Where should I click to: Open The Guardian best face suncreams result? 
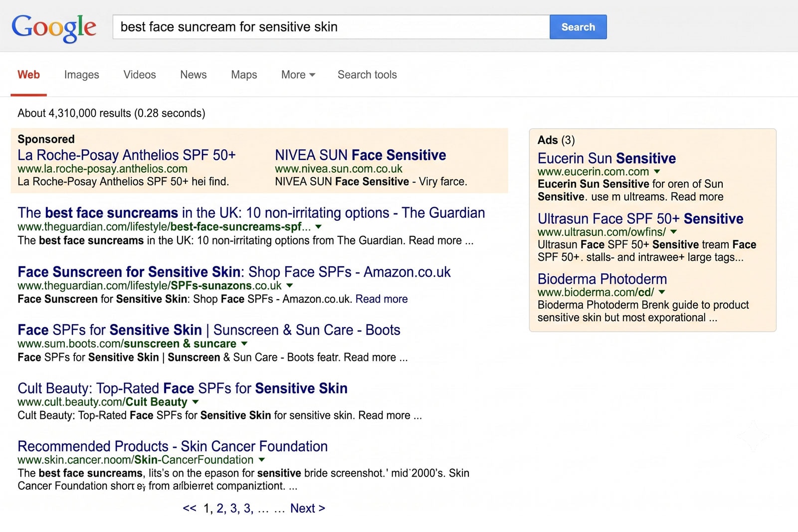[251, 213]
